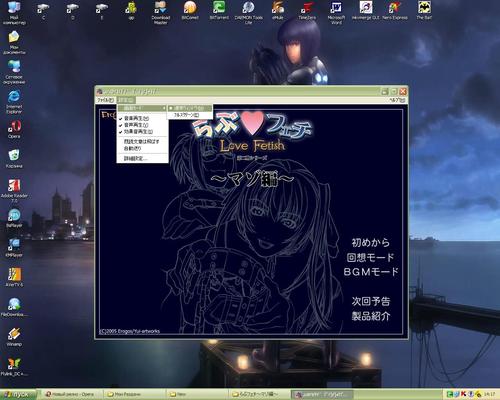Select フルスクリーン (fullscreen) in submenu

tap(189, 115)
